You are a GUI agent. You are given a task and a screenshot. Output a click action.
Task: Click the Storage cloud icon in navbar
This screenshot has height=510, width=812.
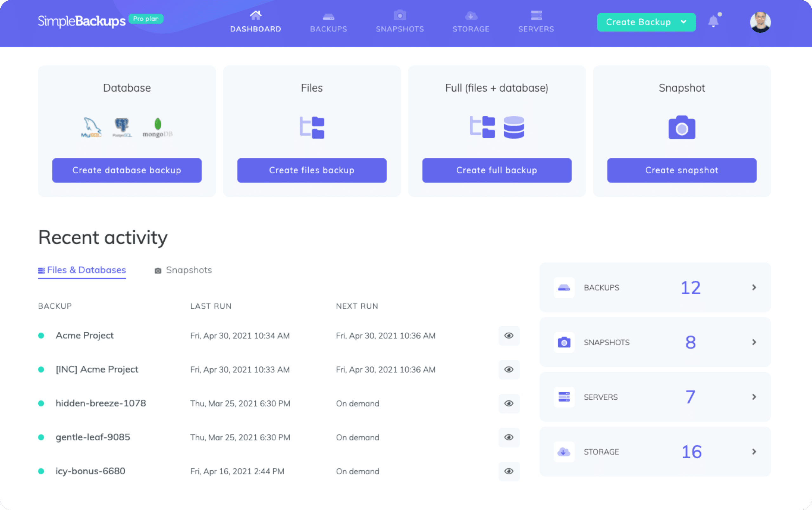tap(471, 16)
